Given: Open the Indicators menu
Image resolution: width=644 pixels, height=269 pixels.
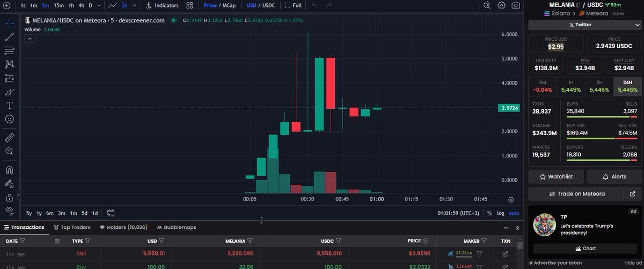Looking at the screenshot, I should pyautogui.click(x=162, y=5).
